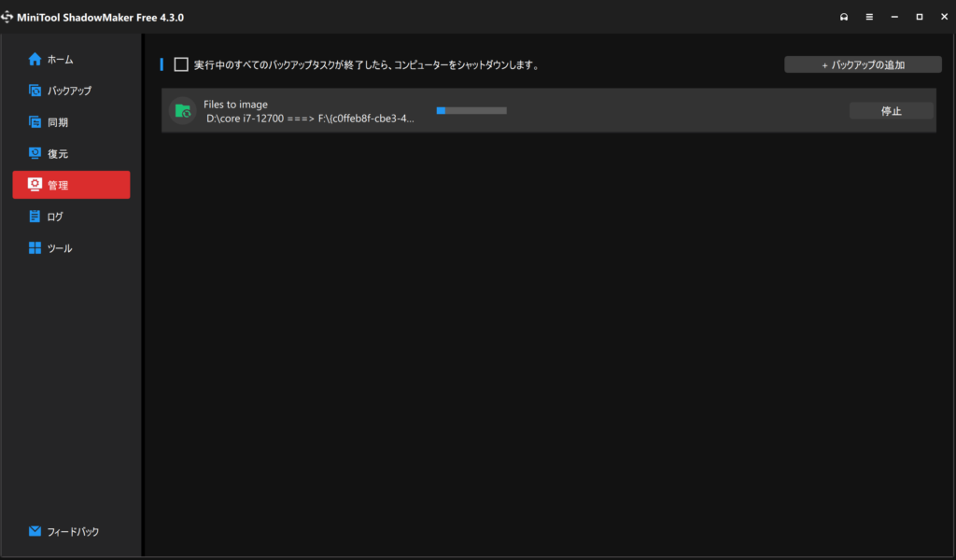Click the Manage (管理) sidebar icon
This screenshot has width=956, height=560.
[x=35, y=185]
